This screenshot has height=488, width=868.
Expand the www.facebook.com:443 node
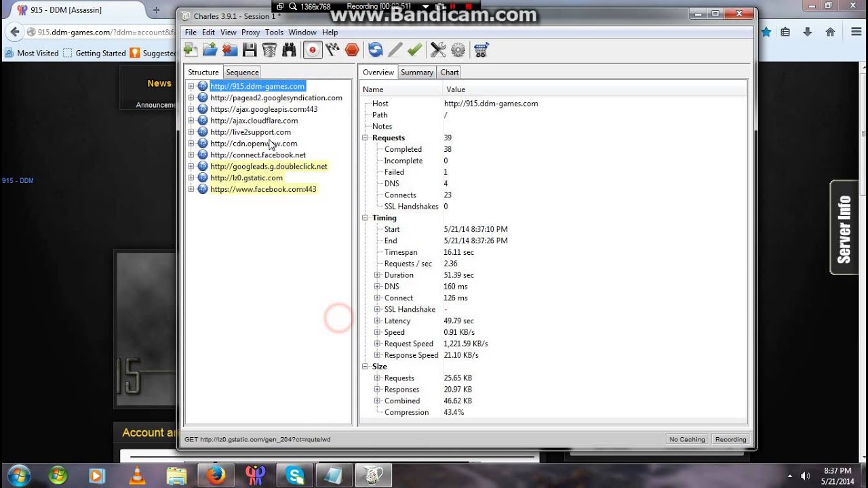[x=191, y=189]
